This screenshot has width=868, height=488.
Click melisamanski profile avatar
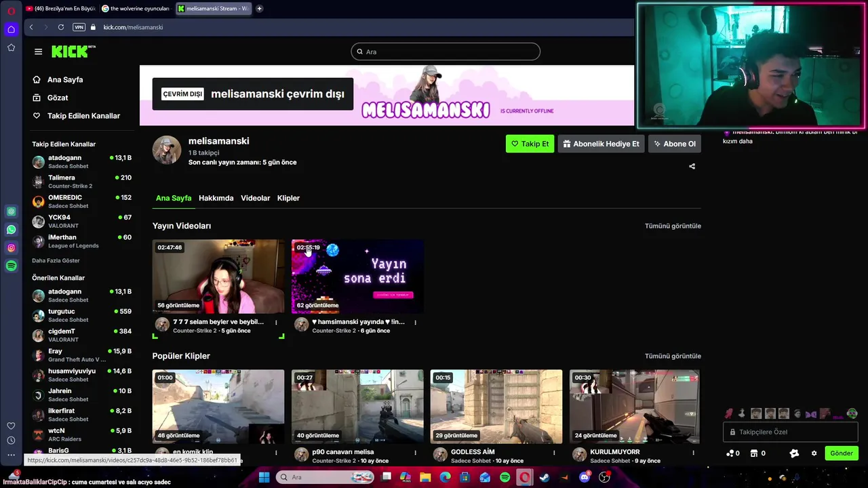tap(167, 150)
